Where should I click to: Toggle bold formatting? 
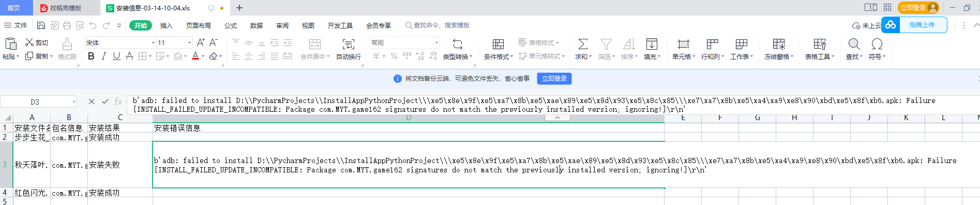[x=91, y=56]
